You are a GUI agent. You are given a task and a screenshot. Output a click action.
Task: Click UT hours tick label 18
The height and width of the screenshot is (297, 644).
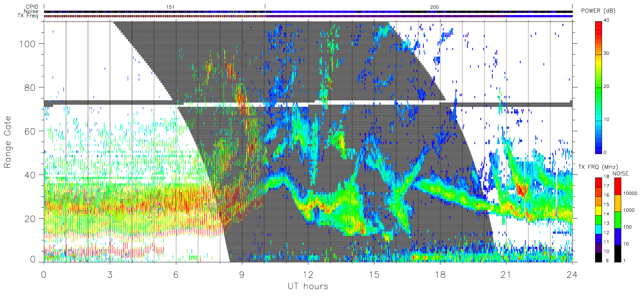tap(440, 275)
